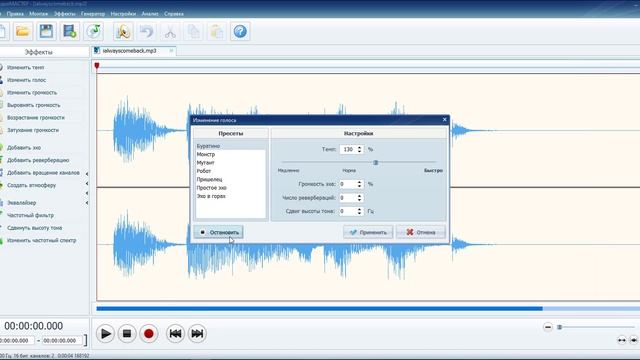Click Изменить голос effect in sidebar
640x360 pixels.
click(26, 80)
